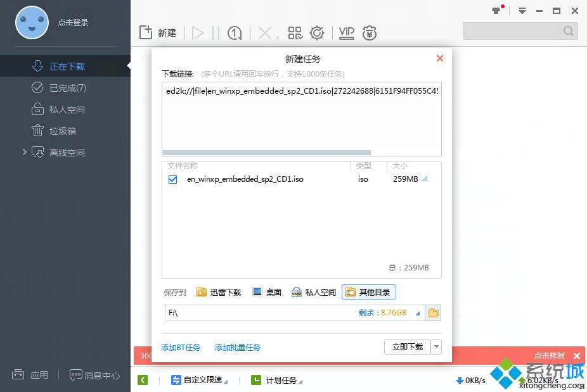This screenshot has height=392, width=587.
Task: Click the iso type cell
Action: [x=363, y=179]
